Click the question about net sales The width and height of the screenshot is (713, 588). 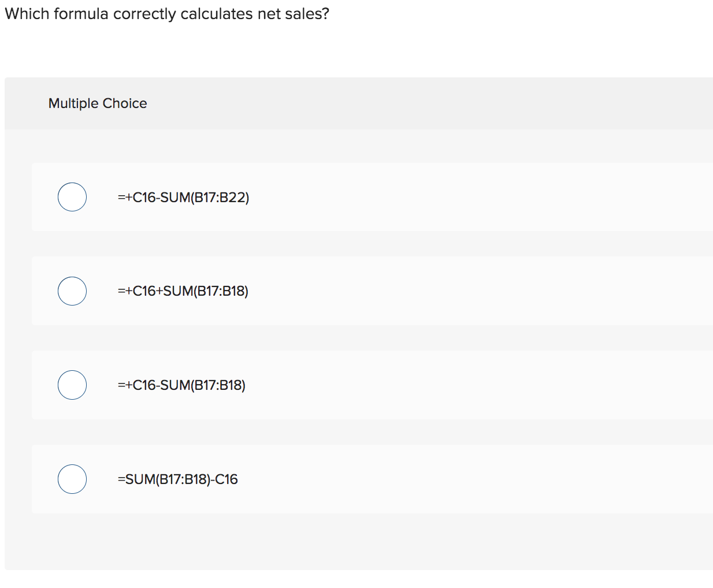(x=166, y=13)
